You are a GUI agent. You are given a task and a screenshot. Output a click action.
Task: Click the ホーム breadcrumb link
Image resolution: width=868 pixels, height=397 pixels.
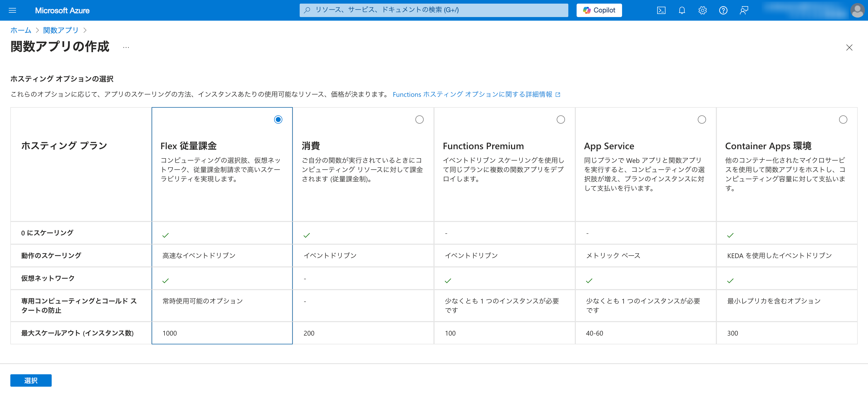click(x=21, y=30)
